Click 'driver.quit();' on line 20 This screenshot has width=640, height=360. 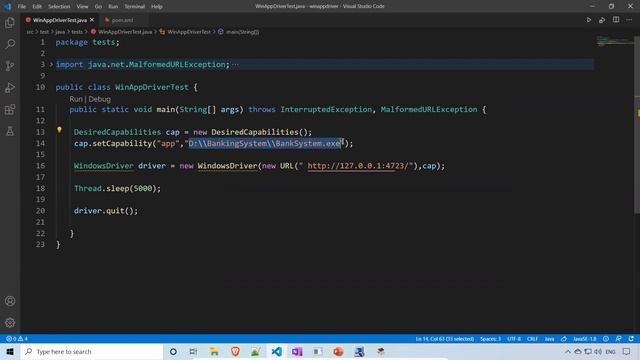(x=106, y=211)
